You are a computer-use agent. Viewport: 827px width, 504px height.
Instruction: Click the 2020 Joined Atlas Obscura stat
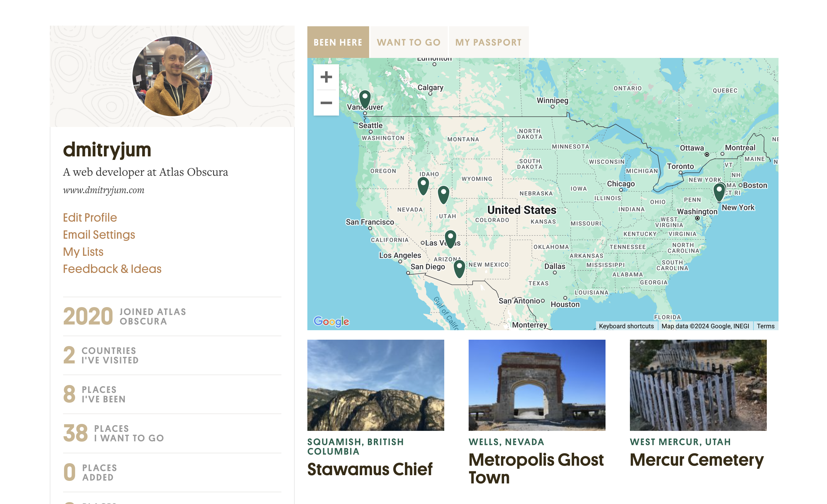(x=125, y=316)
